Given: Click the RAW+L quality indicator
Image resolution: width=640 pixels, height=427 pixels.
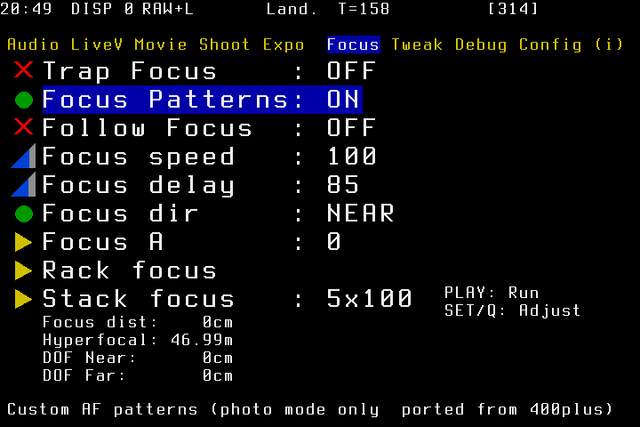Looking at the screenshot, I should pyautogui.click(x=168, y=9).
